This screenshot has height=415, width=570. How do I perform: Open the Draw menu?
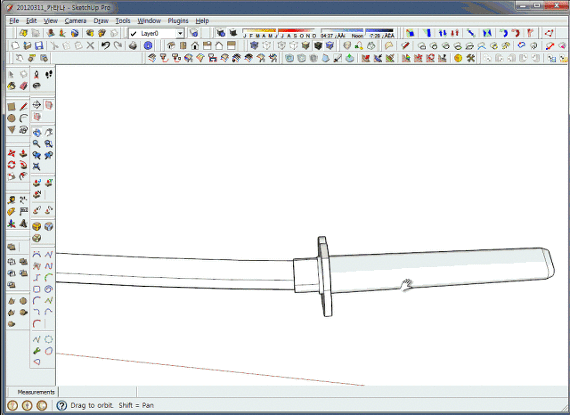click(x=101, y=21)
